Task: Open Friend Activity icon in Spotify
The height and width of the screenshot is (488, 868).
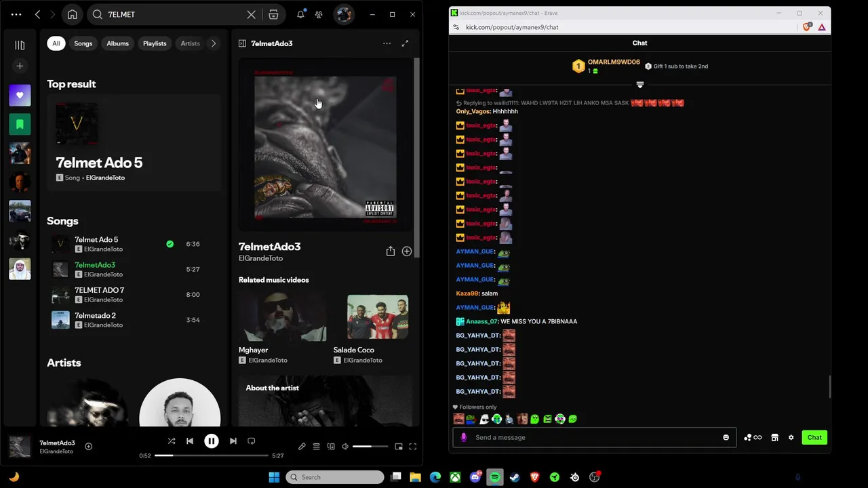Action: (x=319, y=14)
